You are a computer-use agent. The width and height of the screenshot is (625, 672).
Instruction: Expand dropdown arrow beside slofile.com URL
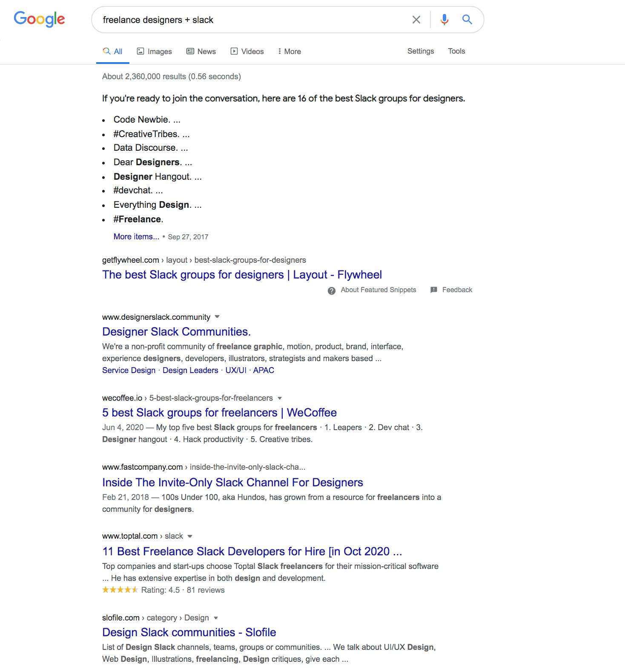tap(216, 618)
